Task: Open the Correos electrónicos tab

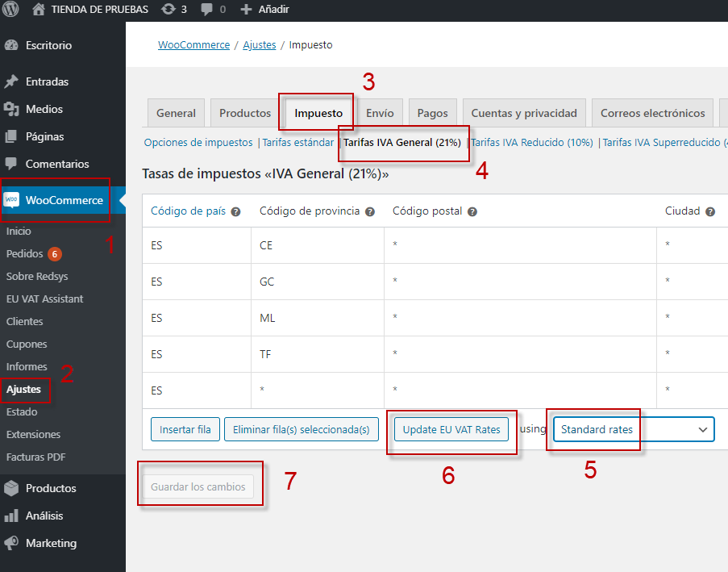Action: 652,113
